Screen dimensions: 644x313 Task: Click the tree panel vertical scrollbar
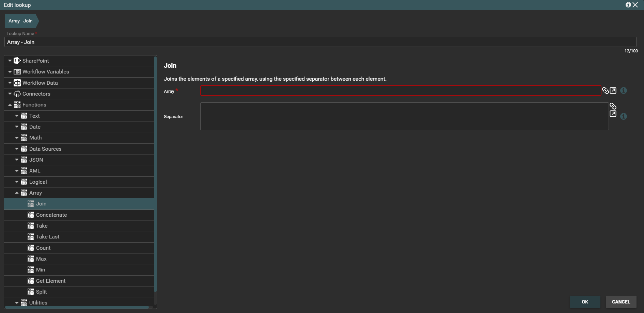155,170
